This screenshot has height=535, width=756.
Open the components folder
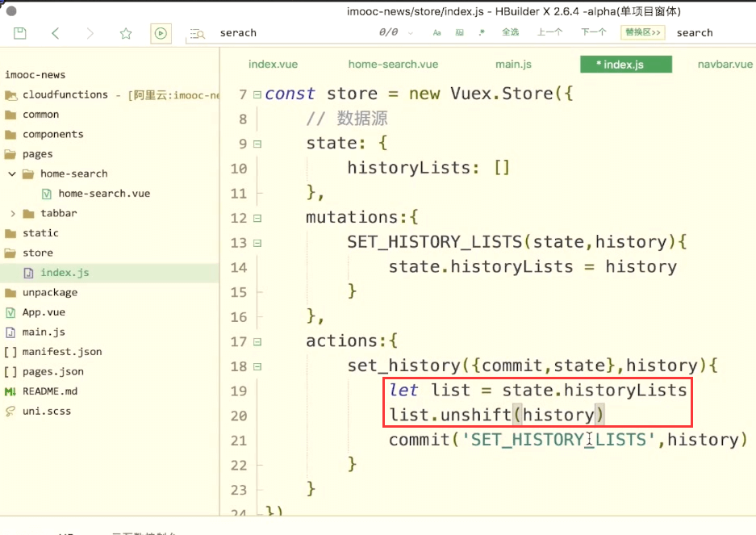53,134
